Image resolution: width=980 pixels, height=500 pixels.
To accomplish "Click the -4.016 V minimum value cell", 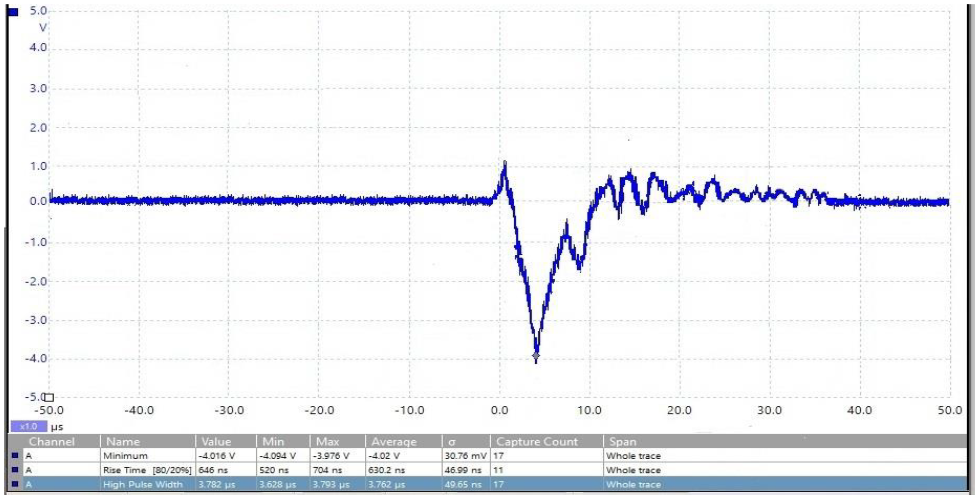I will pos(216,456).
